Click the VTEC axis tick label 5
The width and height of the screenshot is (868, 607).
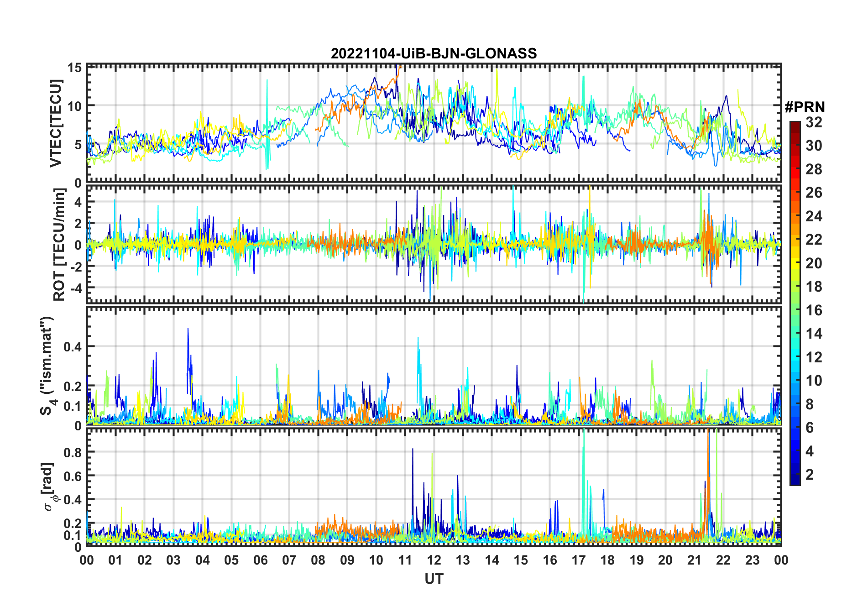pyautogui.click(x=78, y=145)
